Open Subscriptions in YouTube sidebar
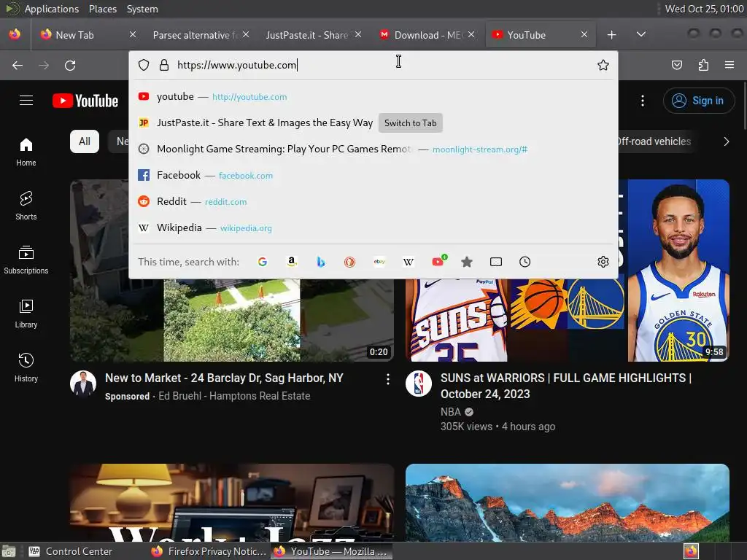Screen dimensions: 747x560 [26, 260]
